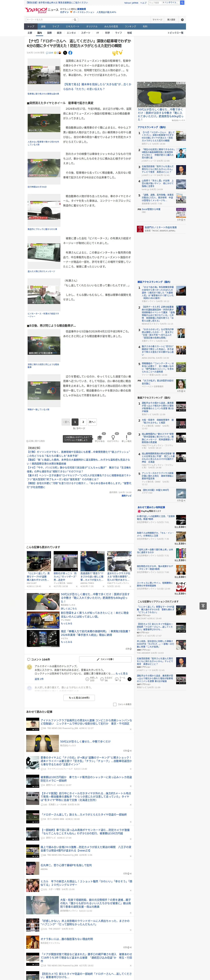
Task: Click the ログイン link
Action: pos(64,12)
